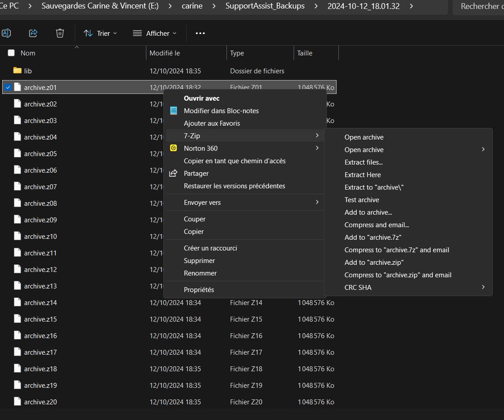Open the three-dots More options menu

200,33
